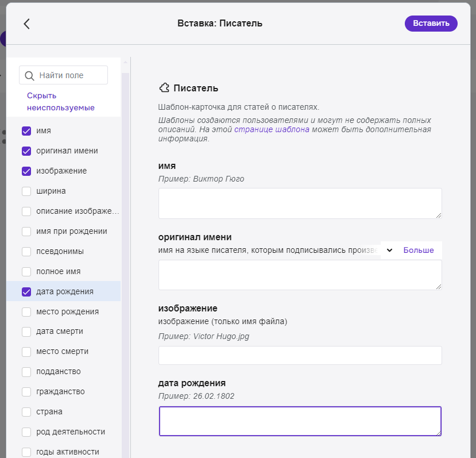Check the место рождения field
The width and height of the screenshot is (476, 458).
click(26, 311)
